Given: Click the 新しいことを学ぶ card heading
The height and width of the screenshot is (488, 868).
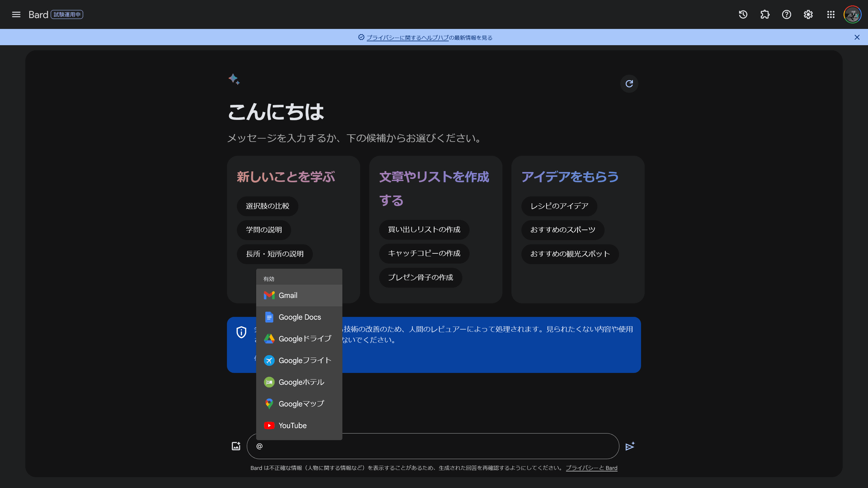Looking at the screenshot, I should 286,177.
